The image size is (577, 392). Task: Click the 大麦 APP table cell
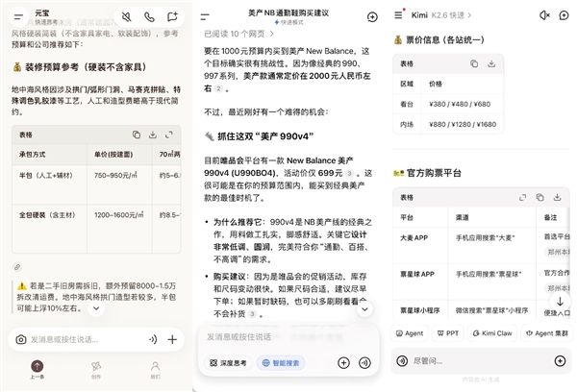coord(420,245)
